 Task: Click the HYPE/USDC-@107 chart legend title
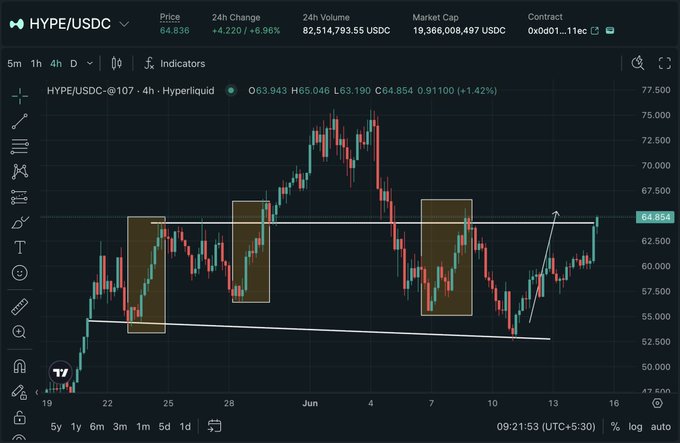click(x=131, y=91)
